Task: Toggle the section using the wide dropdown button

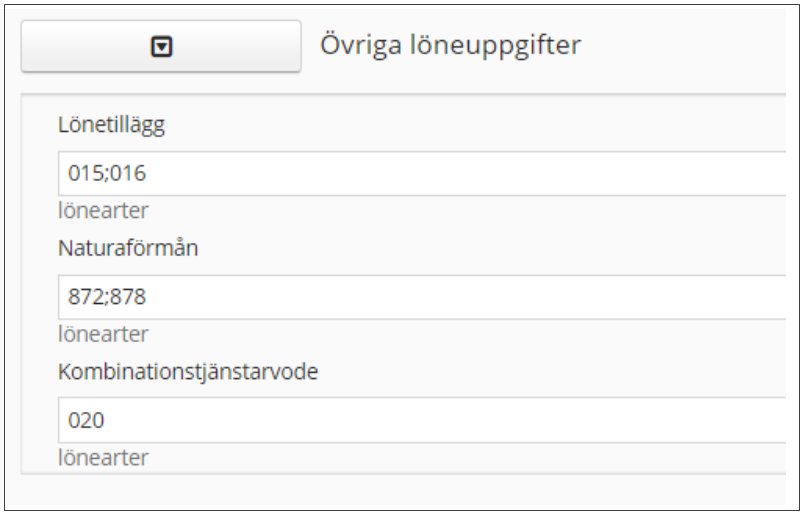Action: [x=161, y=46]
